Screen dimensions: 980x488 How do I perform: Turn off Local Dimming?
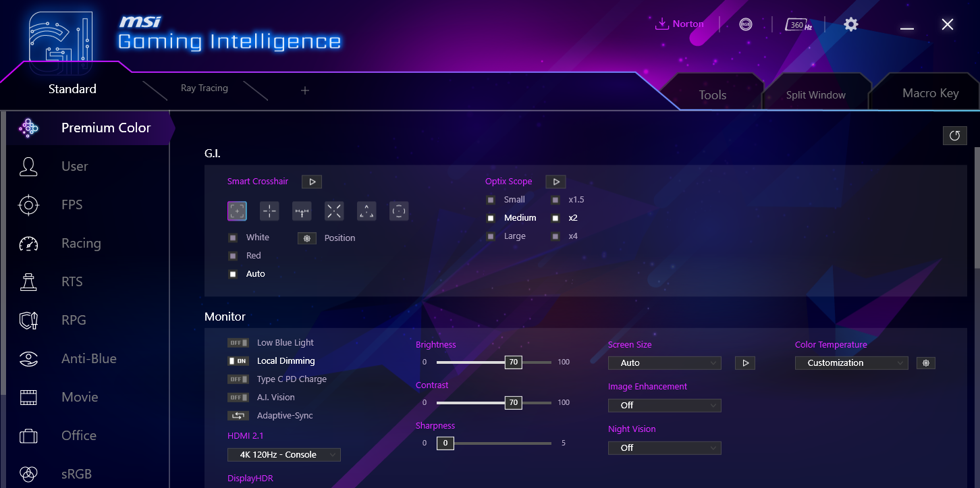tap(240, 360)
